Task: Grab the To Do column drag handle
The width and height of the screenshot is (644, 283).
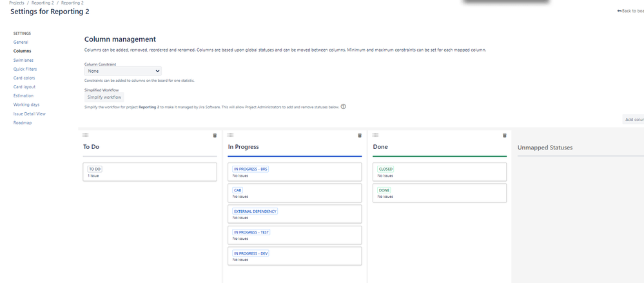Action: (86, 135)
